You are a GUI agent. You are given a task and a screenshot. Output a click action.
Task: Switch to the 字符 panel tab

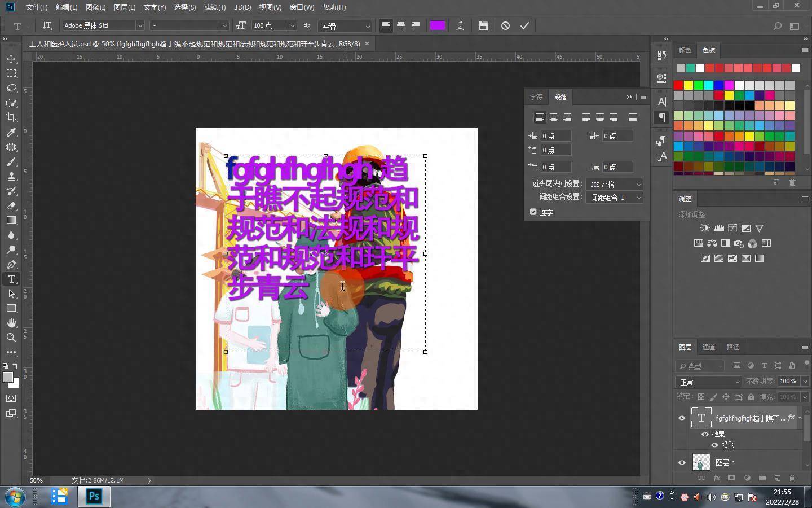(x=536, y=97)
